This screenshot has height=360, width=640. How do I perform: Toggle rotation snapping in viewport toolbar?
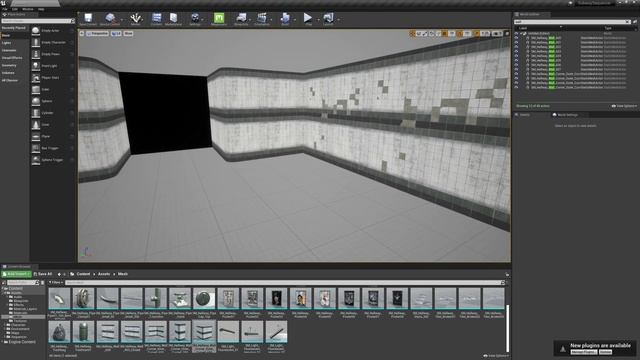coord(460,33)
